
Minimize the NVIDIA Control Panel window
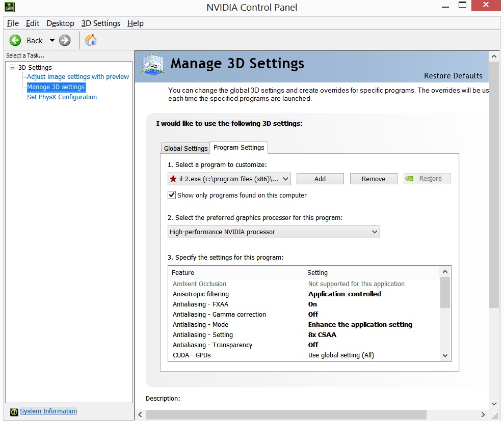tap(445, 7)
